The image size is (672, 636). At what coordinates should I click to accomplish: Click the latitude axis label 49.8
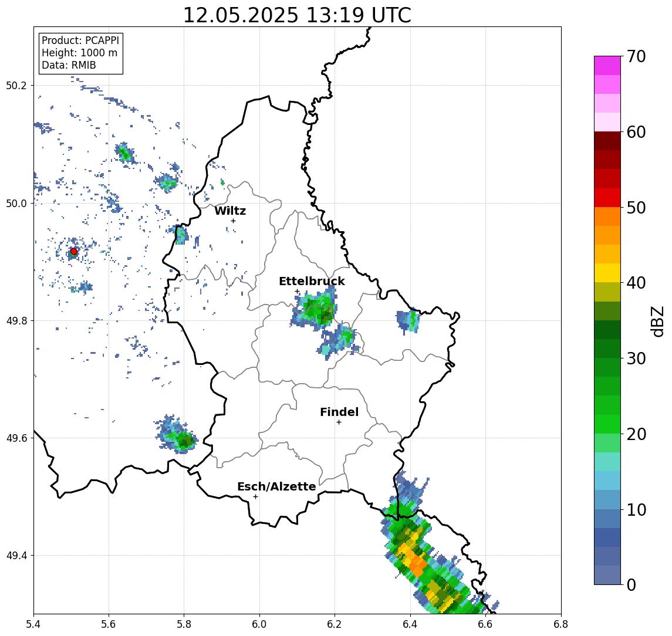click(x=16, y=320)
